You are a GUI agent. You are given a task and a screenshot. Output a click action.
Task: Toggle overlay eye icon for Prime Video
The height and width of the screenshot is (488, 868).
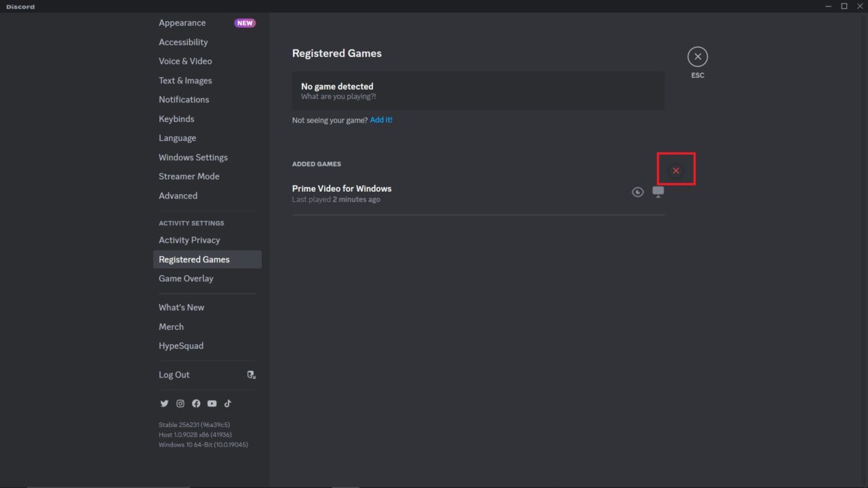(637, 192)
